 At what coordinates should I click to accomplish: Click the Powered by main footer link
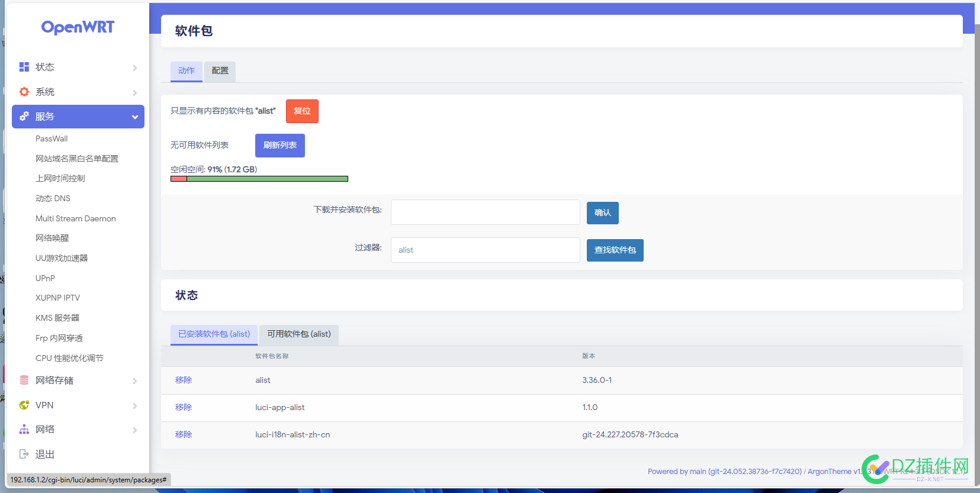point(725,472)
